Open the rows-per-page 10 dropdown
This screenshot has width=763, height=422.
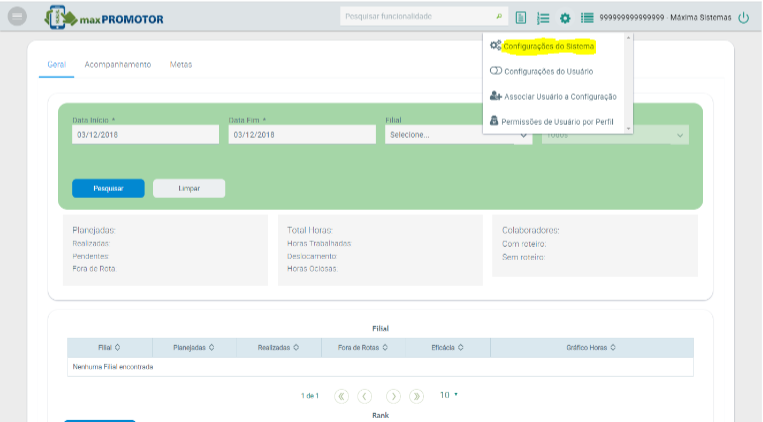(x=449, y=395)
